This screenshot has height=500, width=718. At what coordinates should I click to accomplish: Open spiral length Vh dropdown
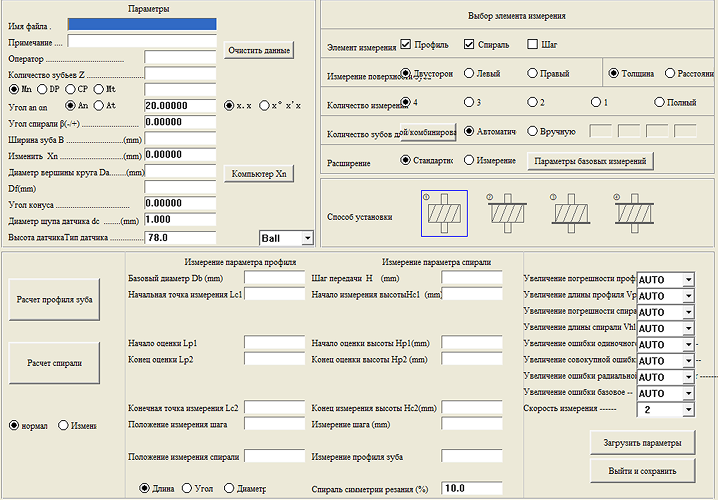pos(688,328)
